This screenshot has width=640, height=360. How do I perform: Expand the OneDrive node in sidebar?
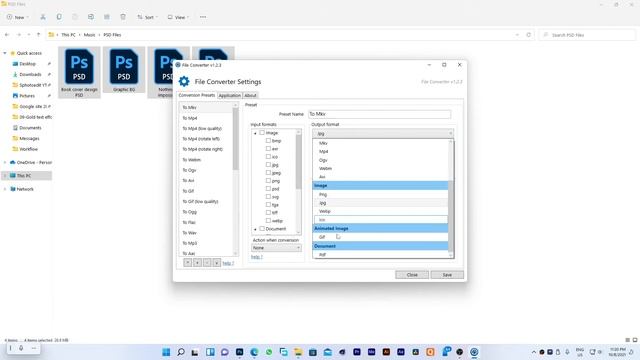(x=5, y=162)
